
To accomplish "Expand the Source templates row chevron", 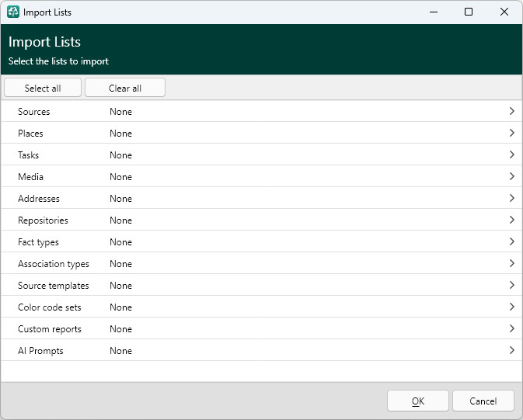I will click(x=512, y=286).
